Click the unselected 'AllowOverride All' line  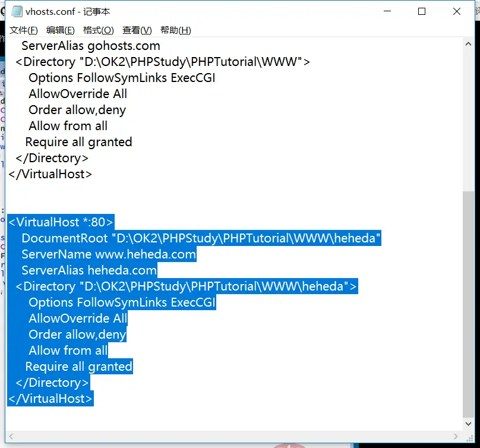click(78, 94)
